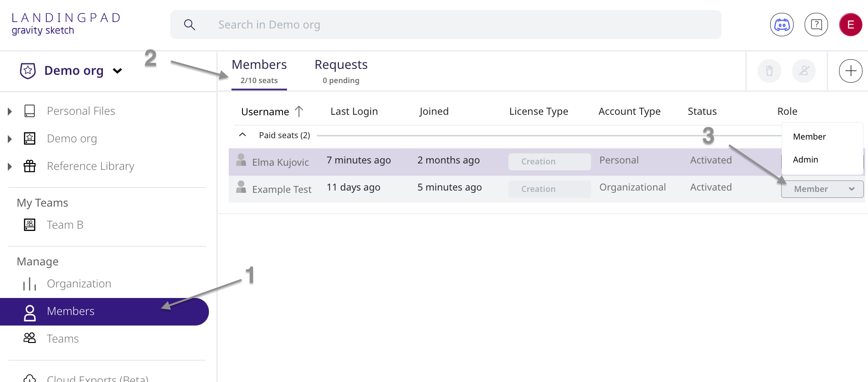Collapse the Paid seats group

coord(242,135)
